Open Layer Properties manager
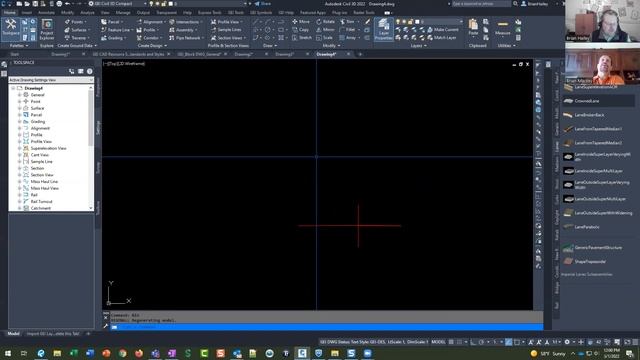 383,29
